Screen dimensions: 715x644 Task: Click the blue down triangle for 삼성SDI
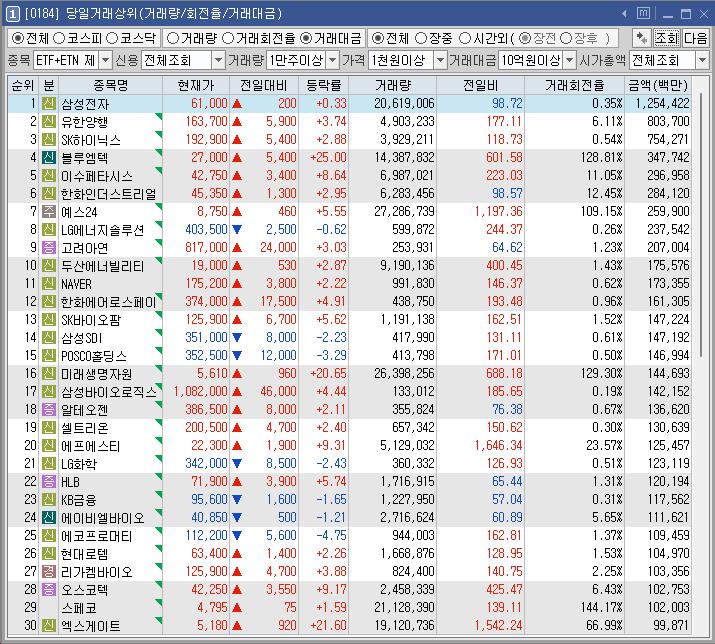point(237,338)
